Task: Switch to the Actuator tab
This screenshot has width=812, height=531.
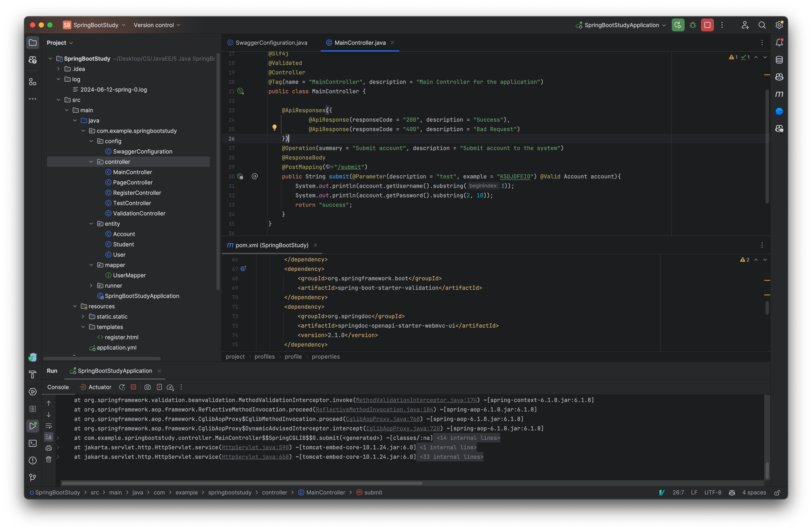Action: (96, 387)
